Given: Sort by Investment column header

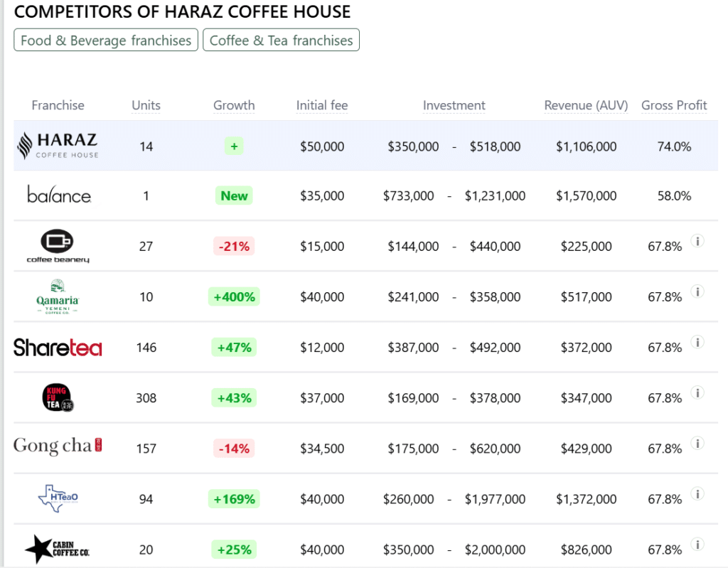Looking at the screenshot, I should pos(454,105).
